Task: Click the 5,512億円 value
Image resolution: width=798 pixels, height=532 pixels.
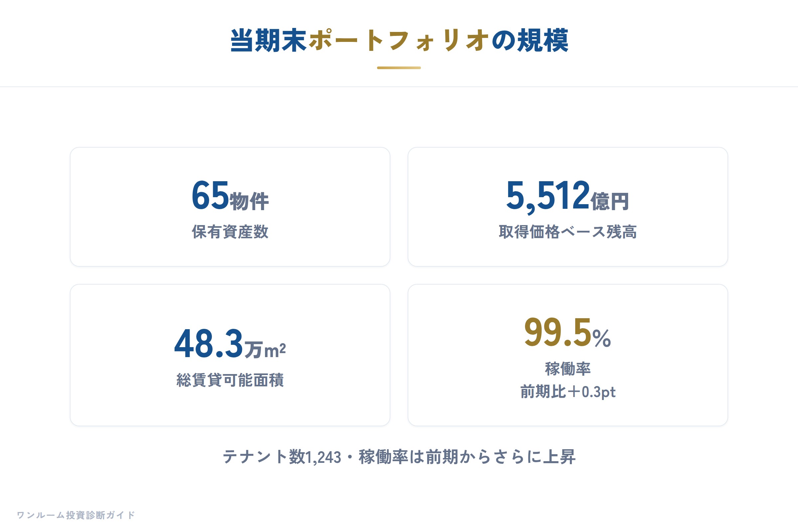Action: pos(568,196)
